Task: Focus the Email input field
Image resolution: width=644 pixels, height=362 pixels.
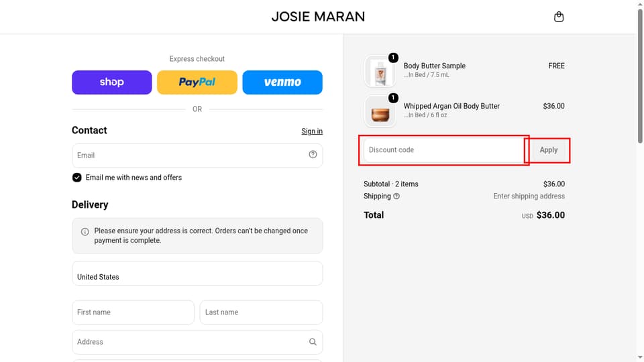Action: (x=197, y=156)
